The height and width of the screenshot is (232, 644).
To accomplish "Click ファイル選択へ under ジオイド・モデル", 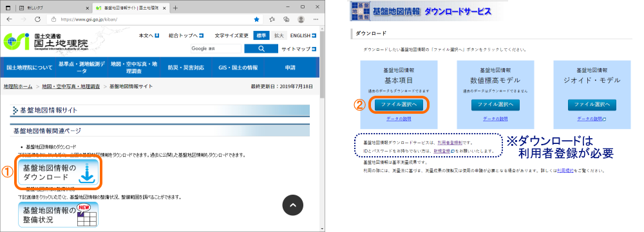I will (x=592, y=105).
